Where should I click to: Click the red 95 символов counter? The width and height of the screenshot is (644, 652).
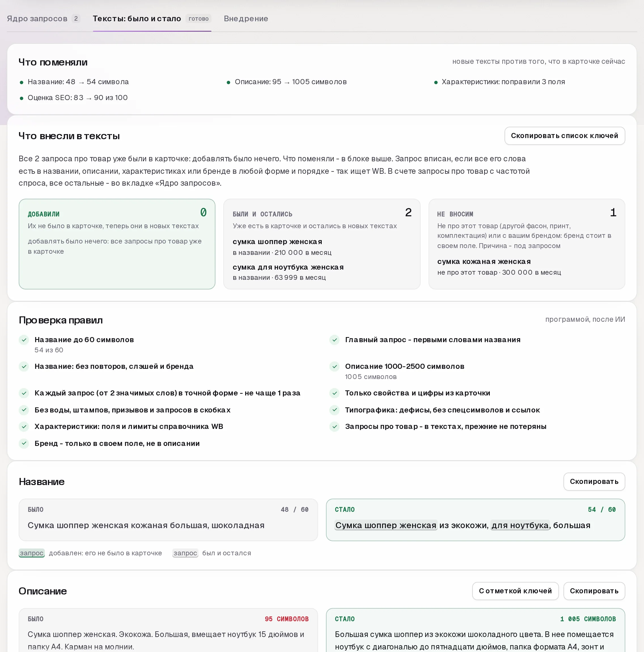[x=287, y=619]
